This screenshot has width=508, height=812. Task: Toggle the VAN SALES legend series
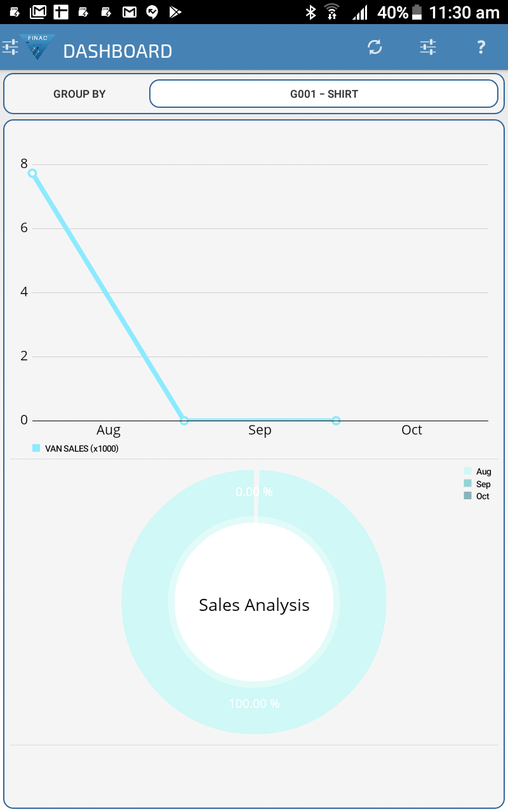pos(76,449)
